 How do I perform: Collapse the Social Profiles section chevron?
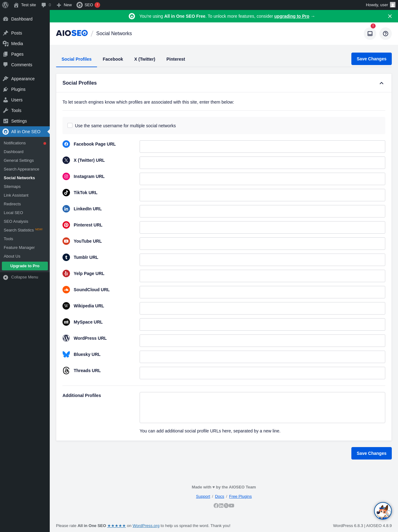(x=382, y=83)
